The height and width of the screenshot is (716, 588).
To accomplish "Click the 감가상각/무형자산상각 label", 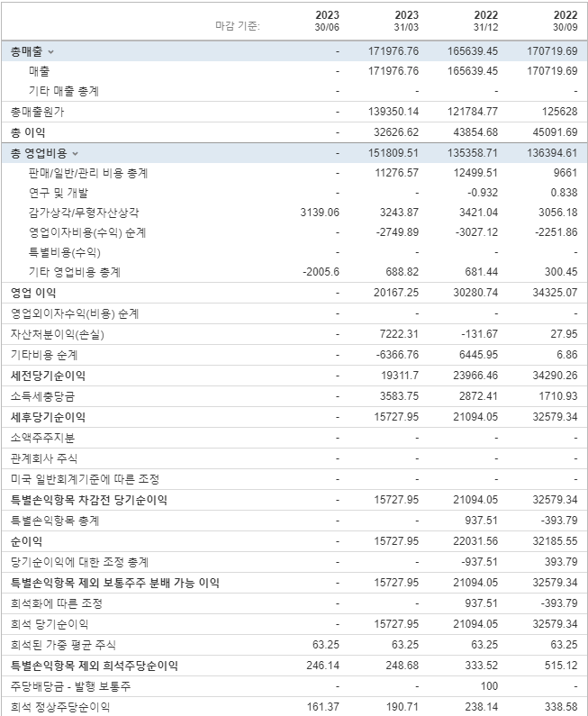I will coord(84,213).
